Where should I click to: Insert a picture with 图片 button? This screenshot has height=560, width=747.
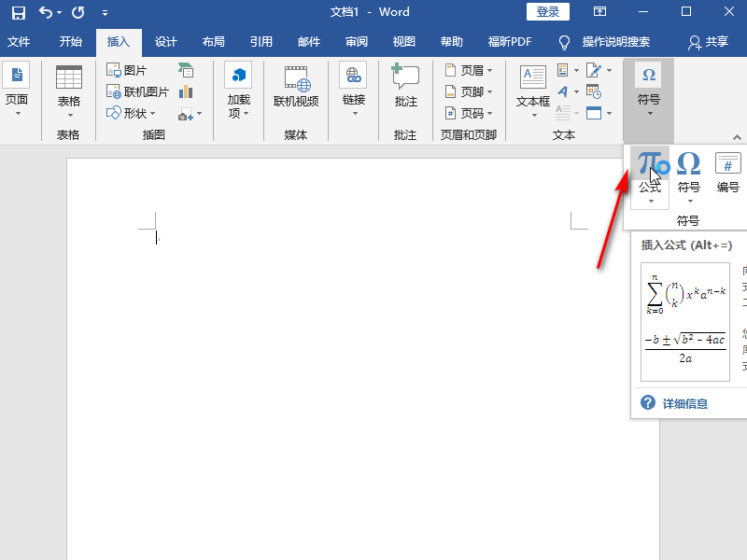click(126, 70)
